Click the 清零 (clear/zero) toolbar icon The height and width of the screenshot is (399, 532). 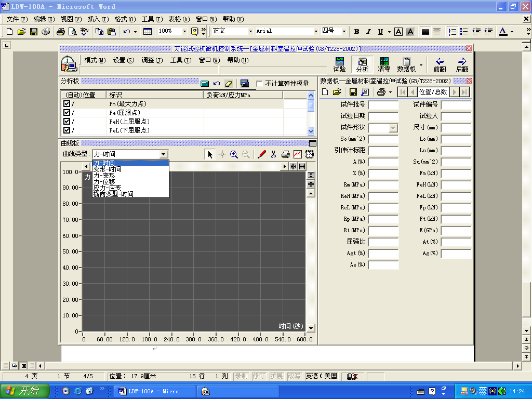tap(384, 63)
